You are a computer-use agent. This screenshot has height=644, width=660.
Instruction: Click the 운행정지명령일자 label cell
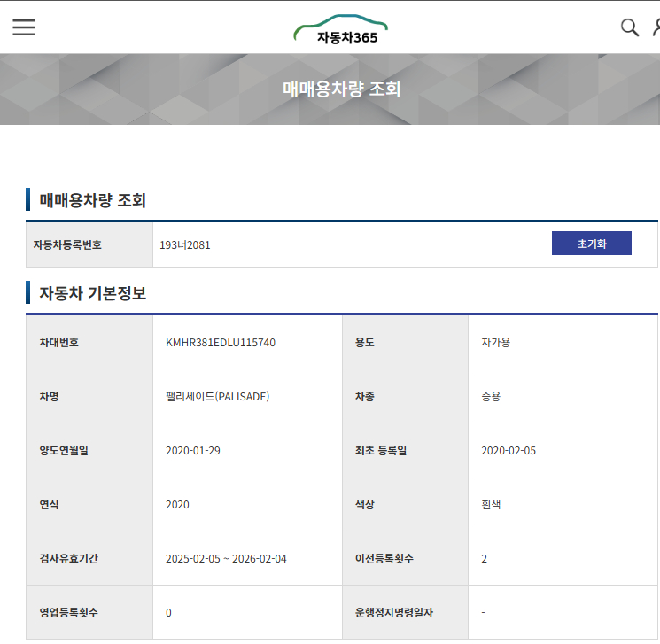393,612
